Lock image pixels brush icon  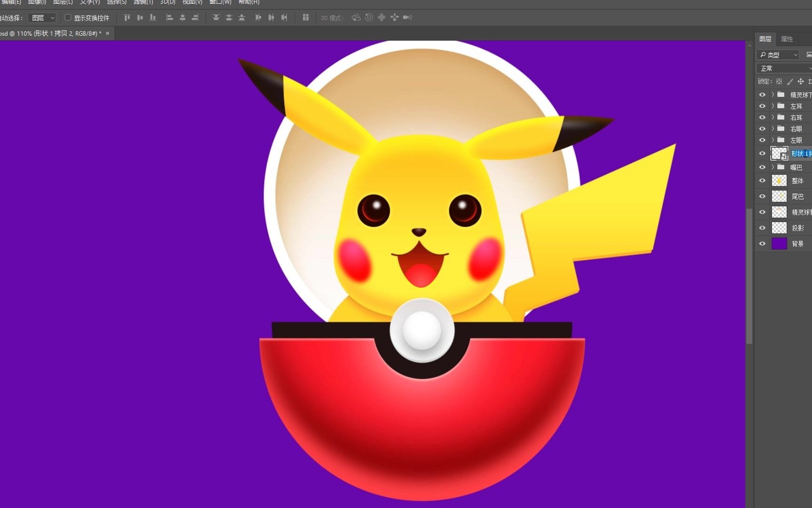790,81
